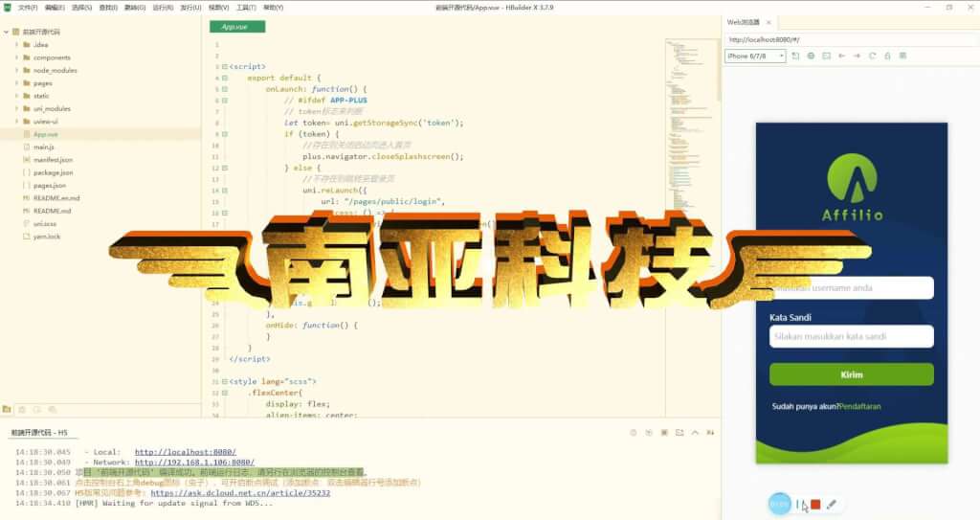Fold the export default block on line 4

[x=225, y=79]
